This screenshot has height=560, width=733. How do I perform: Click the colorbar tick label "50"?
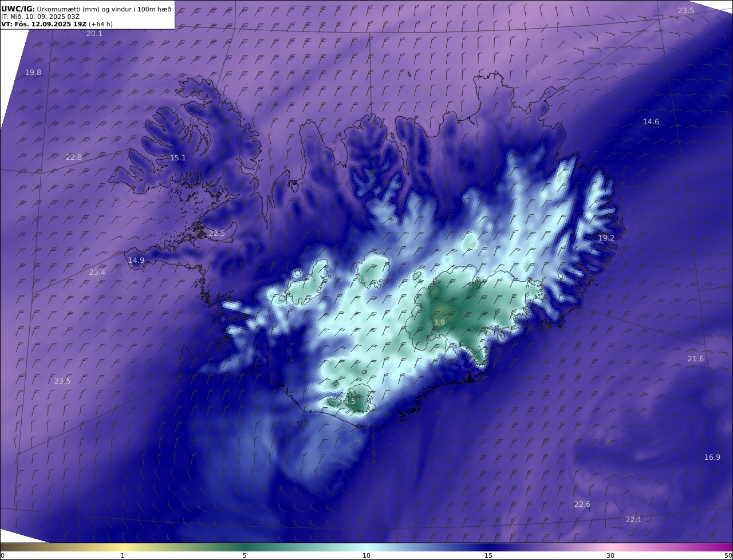[728, 555]
